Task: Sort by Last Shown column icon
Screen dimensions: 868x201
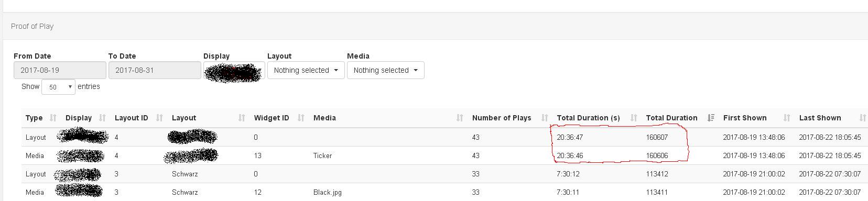Action: pos(862,118)
